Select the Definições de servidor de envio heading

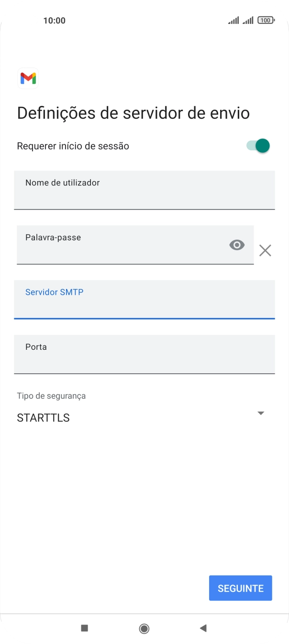click(133, 113)
